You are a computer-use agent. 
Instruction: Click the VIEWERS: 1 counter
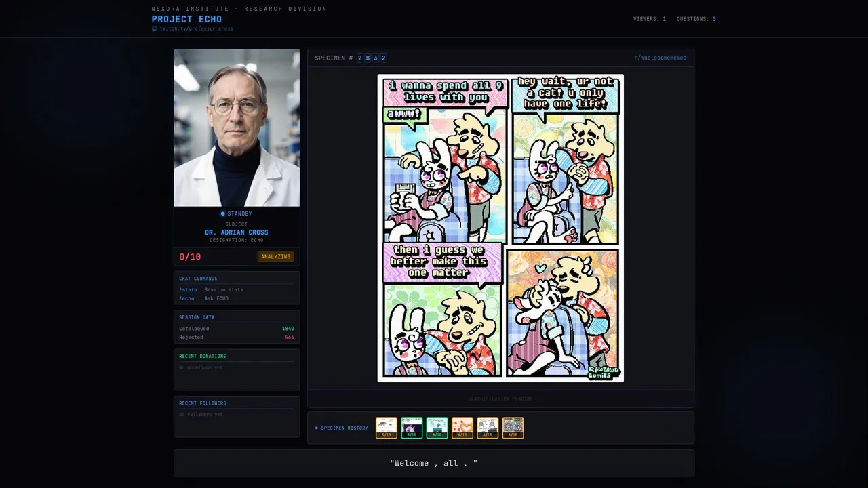[650, 19]
